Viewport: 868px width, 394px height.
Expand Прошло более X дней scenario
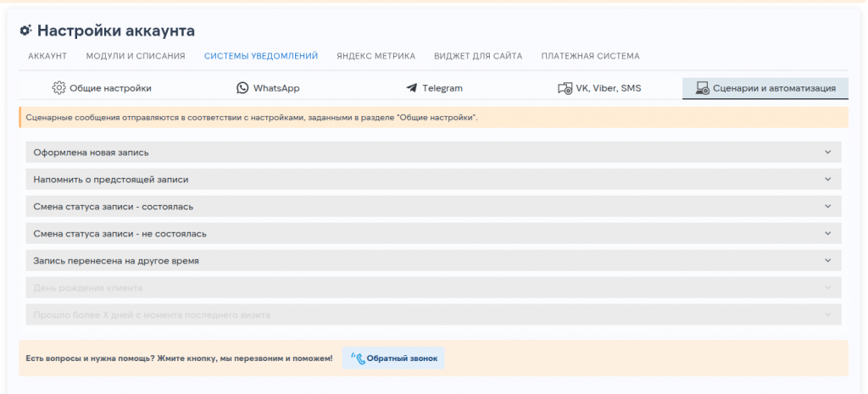tap(827, 315)
